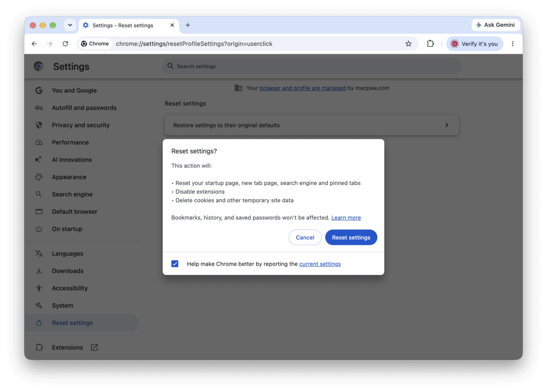547x392 pixels.
Task: Click the Reset settings? dialog title
Action: point(194,151)
